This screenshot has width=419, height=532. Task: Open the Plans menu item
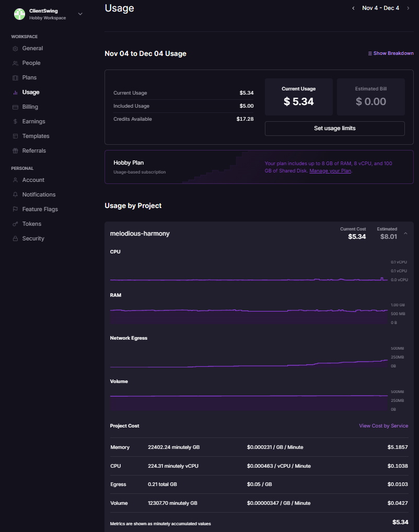tap(29, 78)
